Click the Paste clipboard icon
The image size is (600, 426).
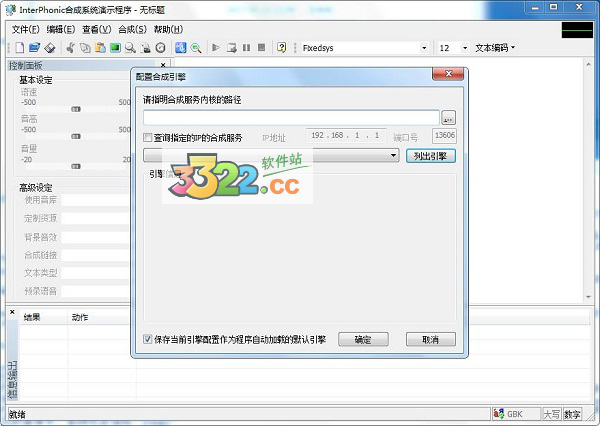101,48
